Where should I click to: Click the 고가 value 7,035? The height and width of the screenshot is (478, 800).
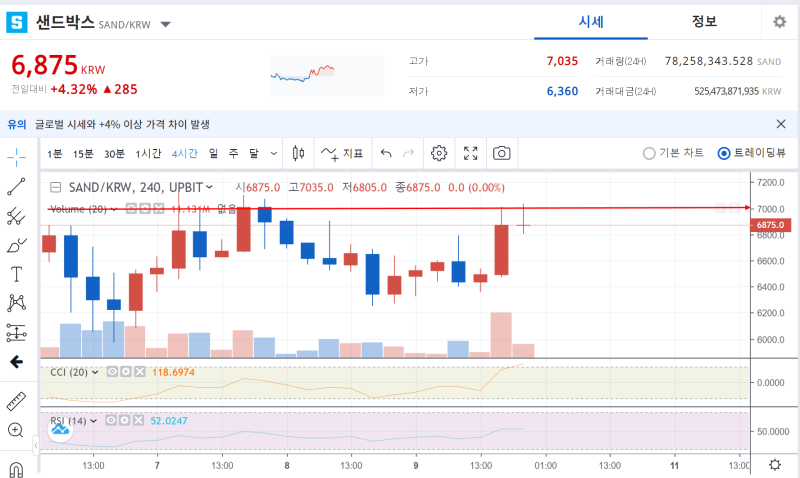[562, 61]
